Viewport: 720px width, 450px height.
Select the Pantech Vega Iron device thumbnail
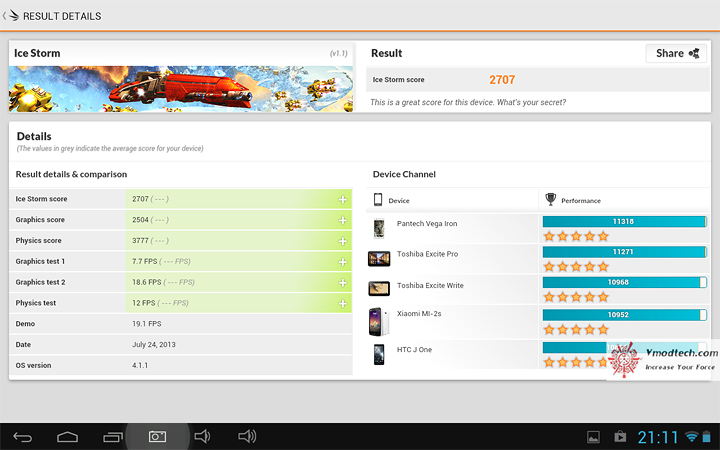pyautogui.click(x=379, y=228)
